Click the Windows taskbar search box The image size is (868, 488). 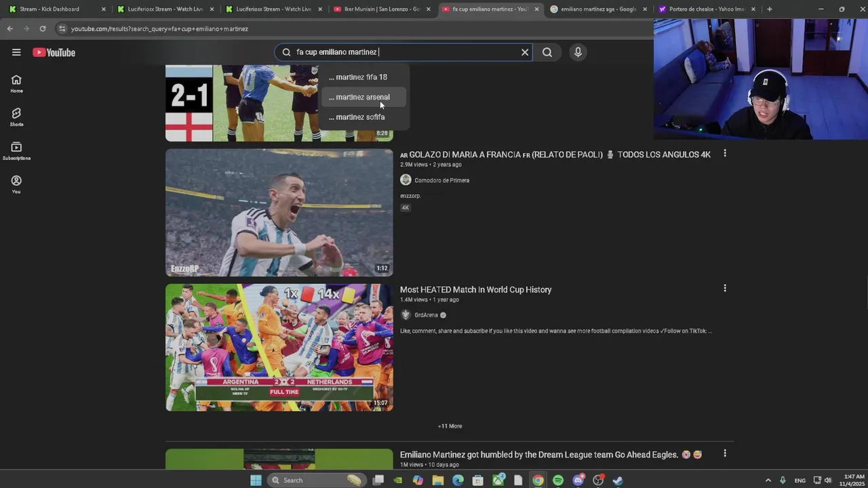coord(317,481)
